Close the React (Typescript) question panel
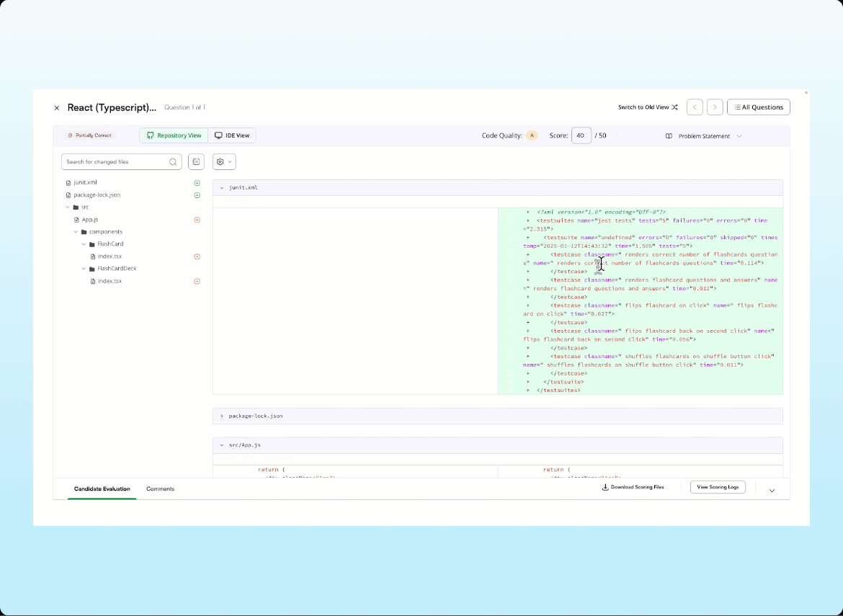This screenshot has width=843, height=616. [56, 108]
